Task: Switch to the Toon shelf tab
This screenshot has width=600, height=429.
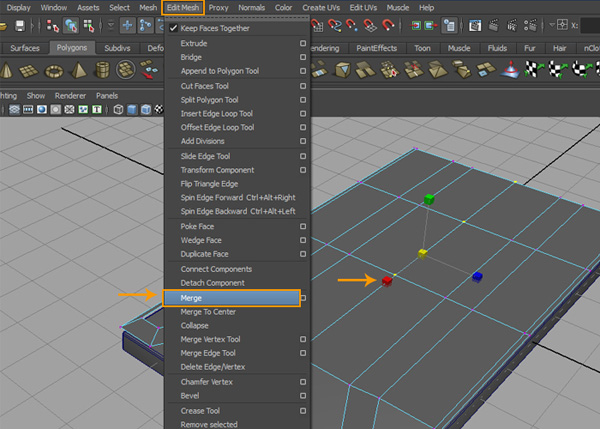Action: [x=422, y=48]
